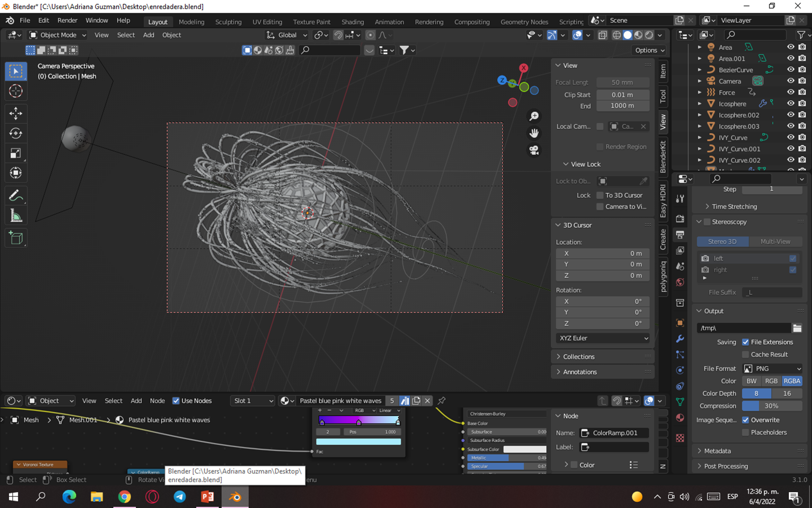Toggle the Local Camera checkbox

(x=600, y=126)
